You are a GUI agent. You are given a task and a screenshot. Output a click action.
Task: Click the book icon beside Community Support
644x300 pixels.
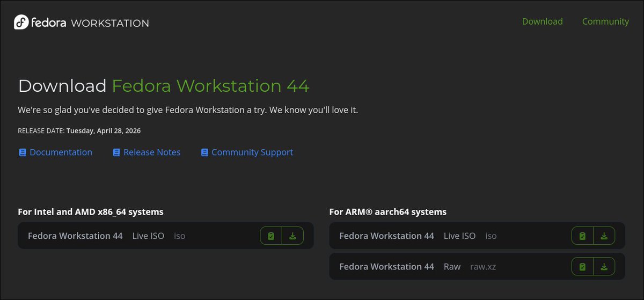[x=204, y=152]
